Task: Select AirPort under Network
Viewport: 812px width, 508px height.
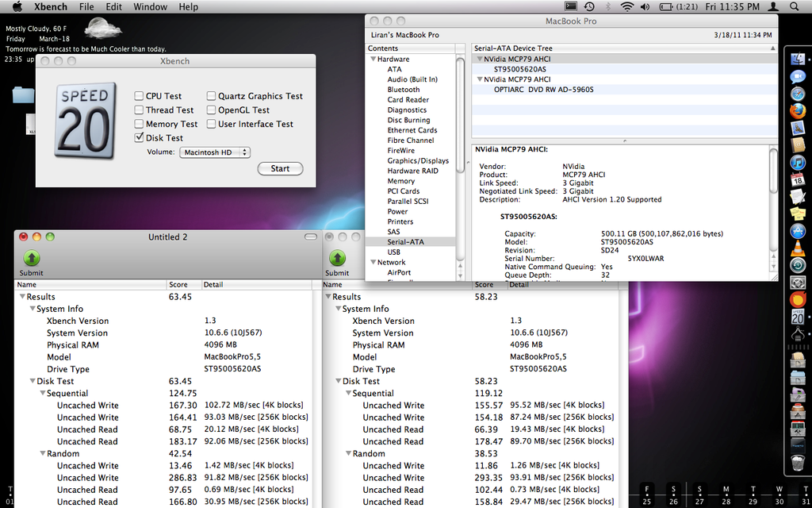Action: [x=399, y=272]
